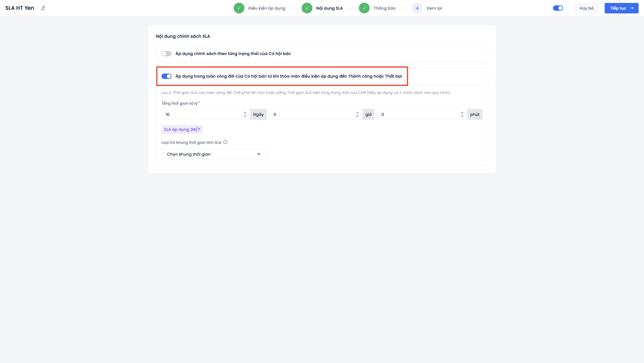Image resolution: width=644 pixels, height=363 pixels.
Task: Open the Chọn khung thời gian dropdown
Action: pyautogui.click(x=214, y=154)
